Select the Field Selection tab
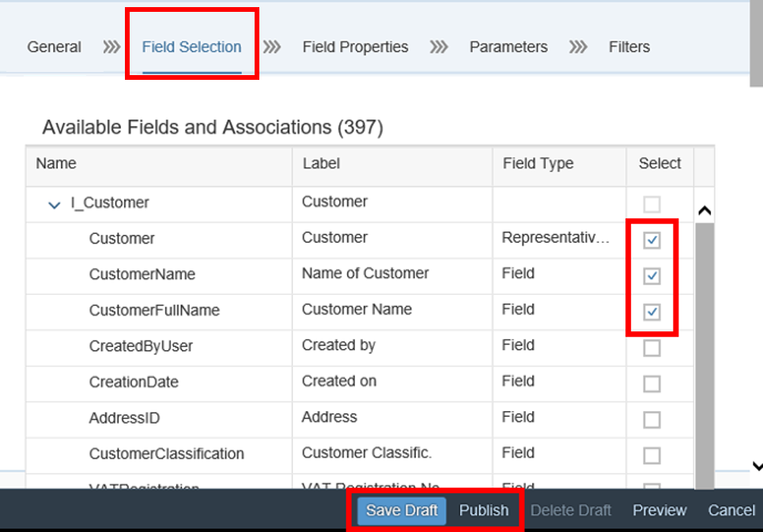This screenshot has width=763, height=532. point(191,47)
